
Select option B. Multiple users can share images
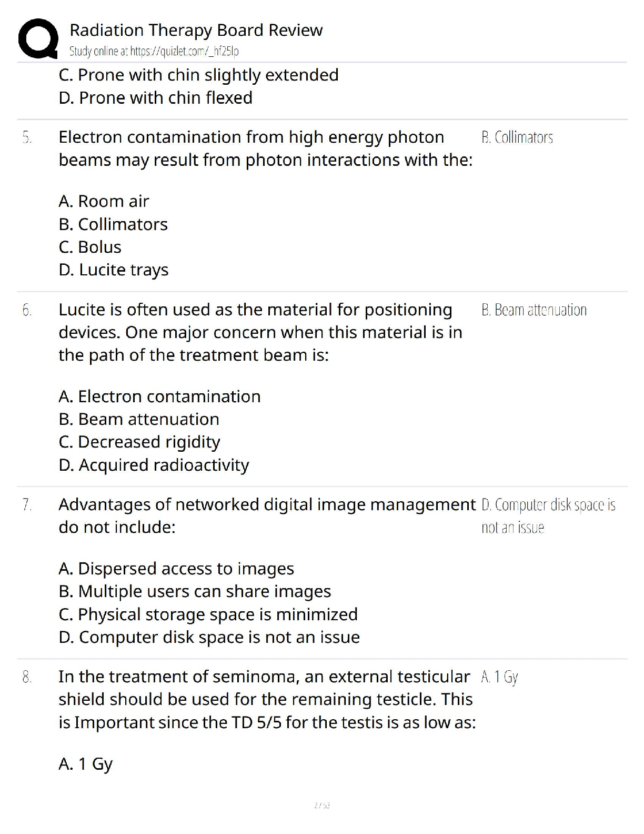(x=195, y=591)
